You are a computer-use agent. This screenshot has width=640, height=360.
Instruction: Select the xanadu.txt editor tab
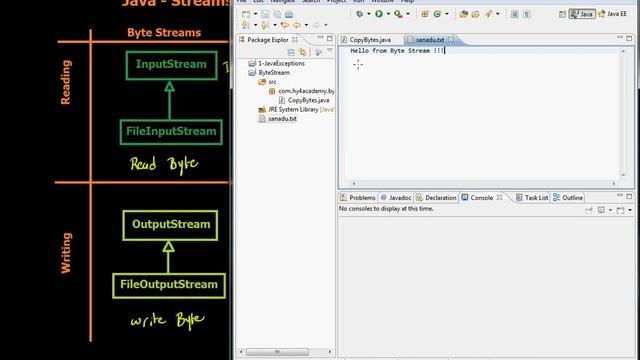tap(429, 40)
